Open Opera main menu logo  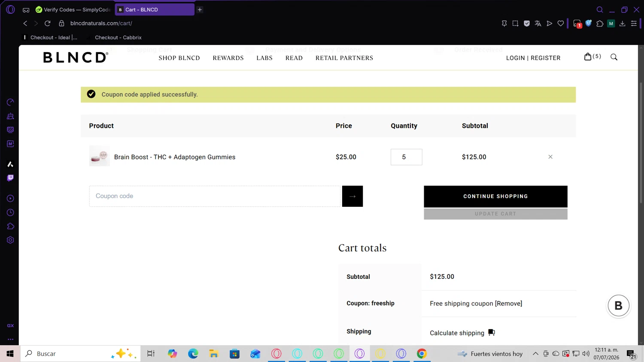pos(10,9)
